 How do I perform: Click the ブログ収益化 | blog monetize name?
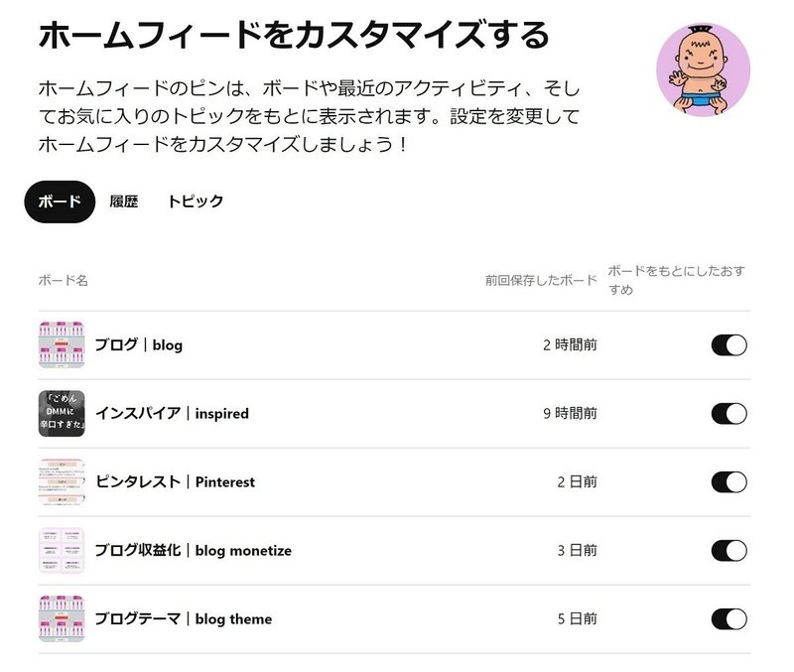[x=194, y=551]
